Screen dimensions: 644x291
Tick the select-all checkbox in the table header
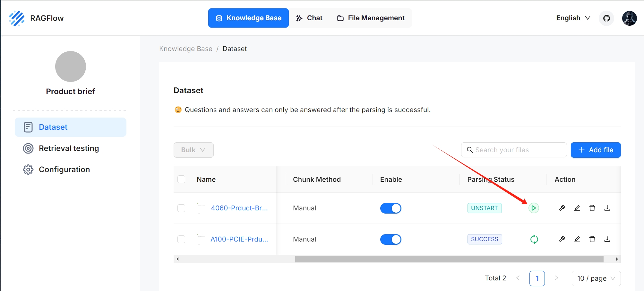click(181, 179)
